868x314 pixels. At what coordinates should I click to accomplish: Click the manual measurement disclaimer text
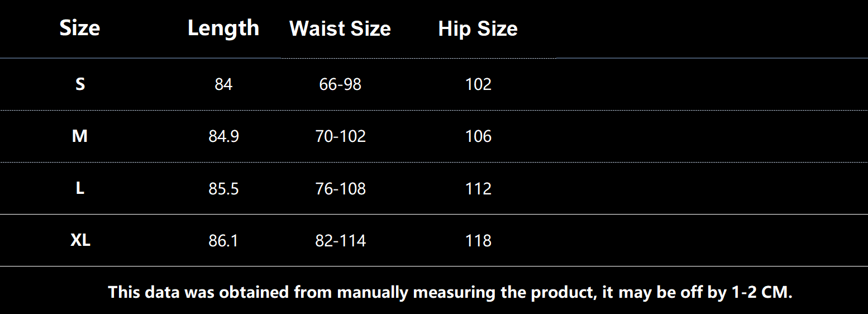pyautogui.click(x=450, y=292)
